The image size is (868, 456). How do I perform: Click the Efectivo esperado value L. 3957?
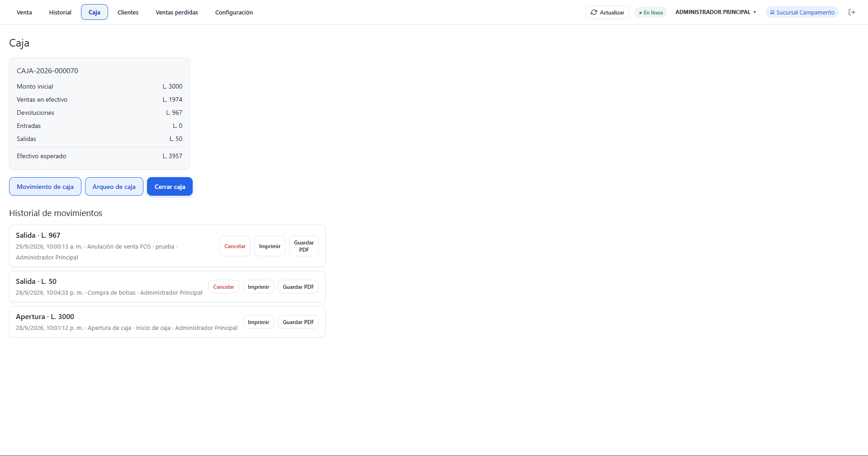click(x=172, y=156)
